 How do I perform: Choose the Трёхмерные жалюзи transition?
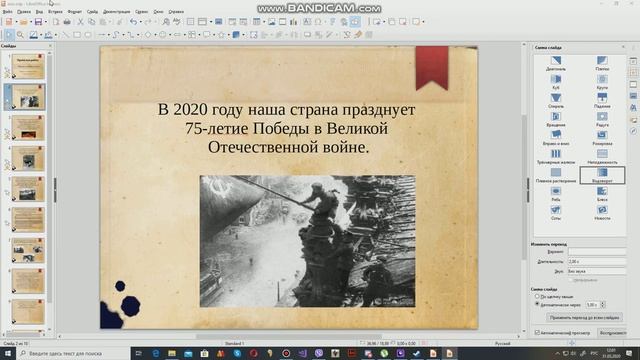tap(556, 157)
